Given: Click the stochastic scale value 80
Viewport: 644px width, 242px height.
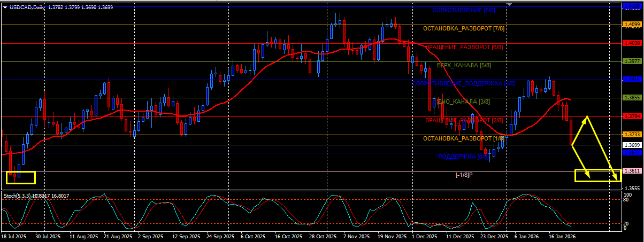Looking at the screenshot, I should click(627, 200).
